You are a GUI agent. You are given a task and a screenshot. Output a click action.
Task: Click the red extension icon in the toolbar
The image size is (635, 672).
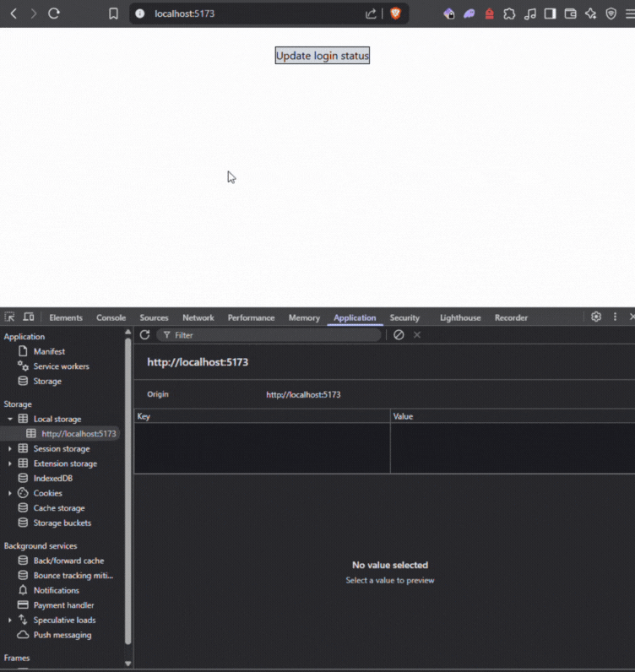click(x=489, y=14)
